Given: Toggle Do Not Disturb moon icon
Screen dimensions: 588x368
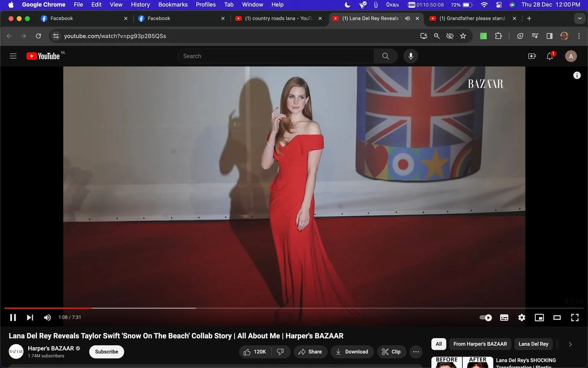Looking at the screenshot, I should (x=347, y=5).
